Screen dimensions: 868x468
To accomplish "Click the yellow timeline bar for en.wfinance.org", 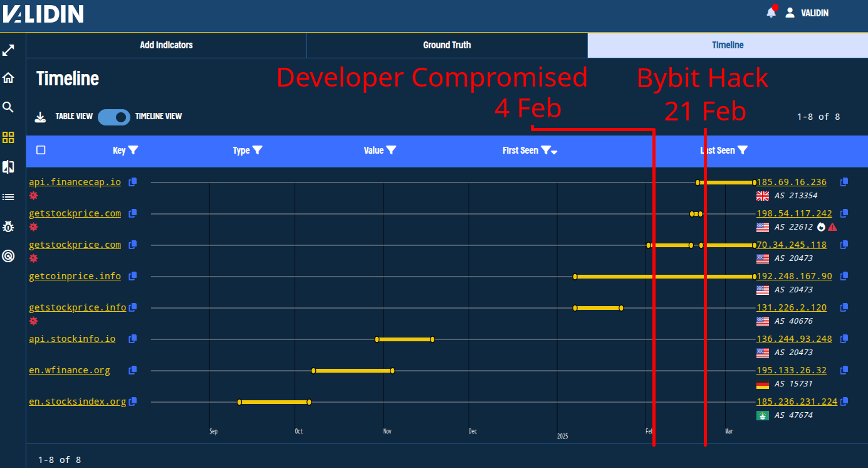I will pos(353,371).
